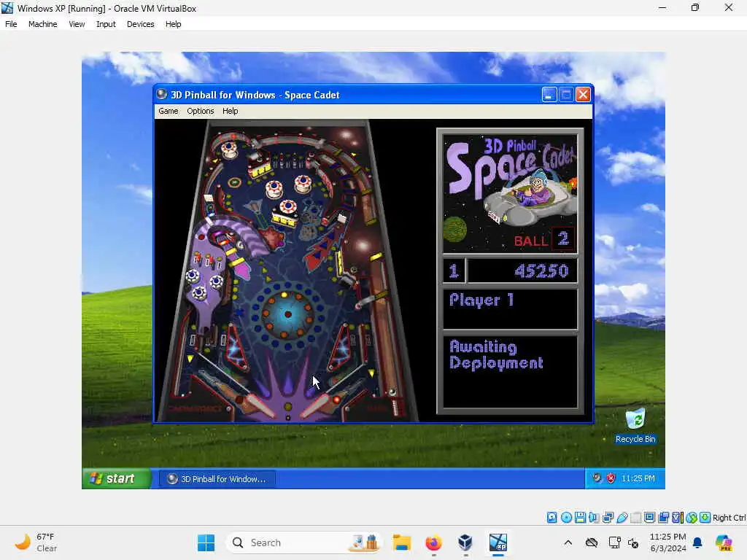Close the 3D Pinball window
This screenshot has height=560, width=747.
[x=583, y=94]
